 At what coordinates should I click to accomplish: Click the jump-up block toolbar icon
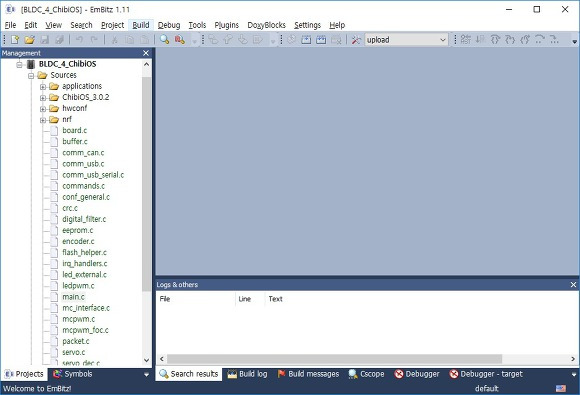pos(227,40)
